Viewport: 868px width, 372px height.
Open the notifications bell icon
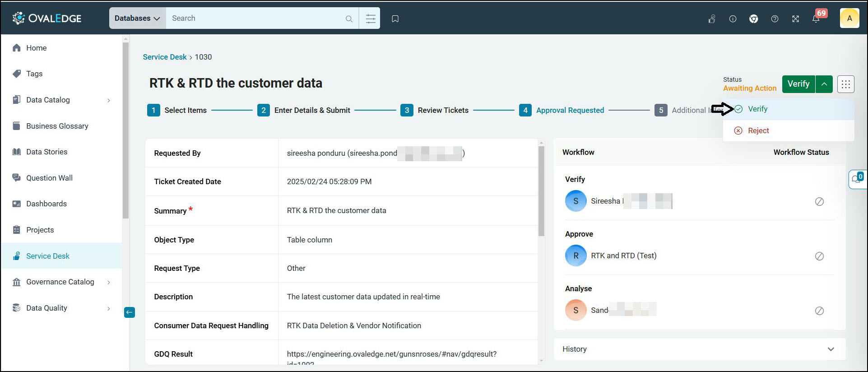click(x=816, y=19)
